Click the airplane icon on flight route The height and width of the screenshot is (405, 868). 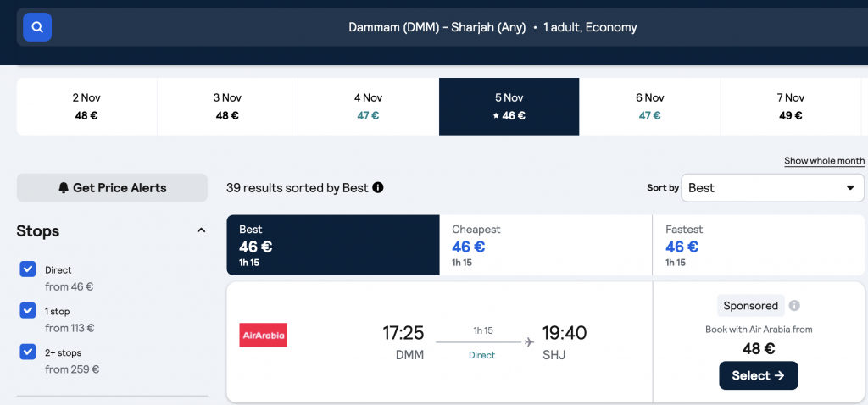[529, 342]
